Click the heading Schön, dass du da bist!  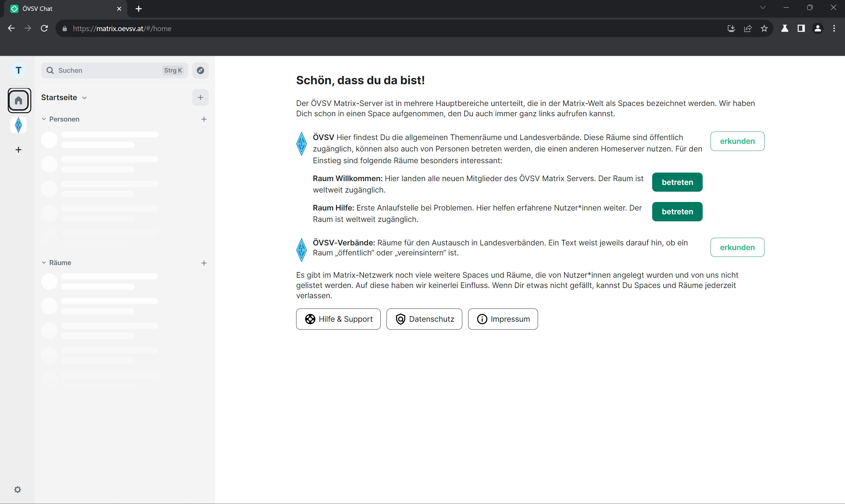(x=360, y=80)
